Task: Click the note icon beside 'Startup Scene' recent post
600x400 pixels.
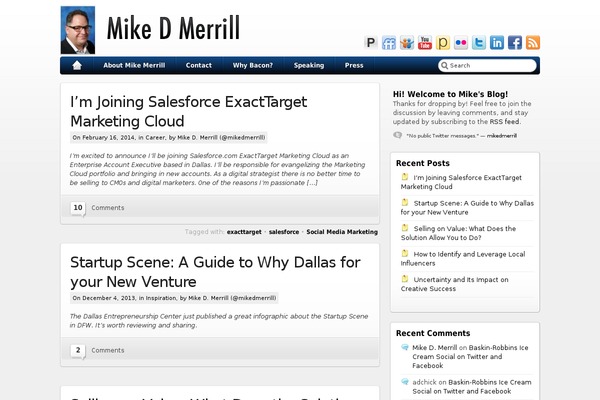Action: (x=405, y=202)
